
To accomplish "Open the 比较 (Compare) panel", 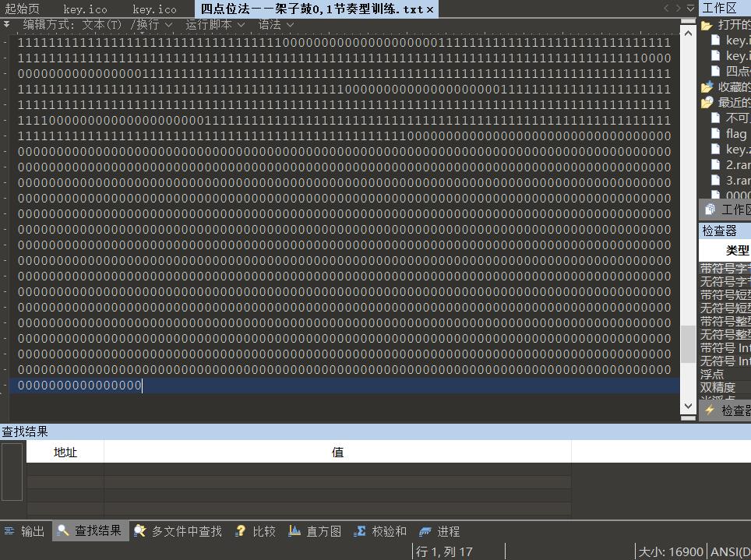I will tap(256, 531).
